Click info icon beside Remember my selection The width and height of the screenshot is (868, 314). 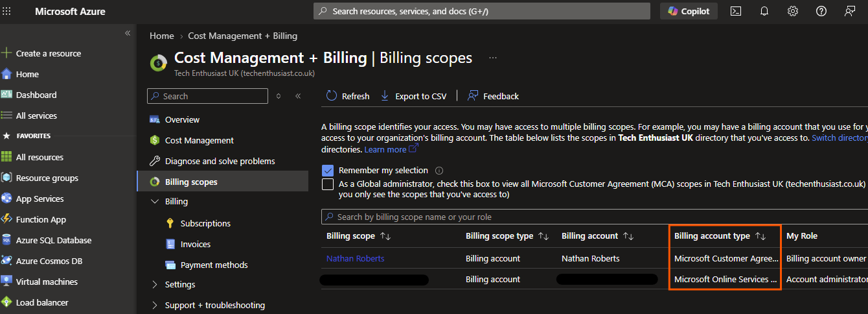point(439,171)
